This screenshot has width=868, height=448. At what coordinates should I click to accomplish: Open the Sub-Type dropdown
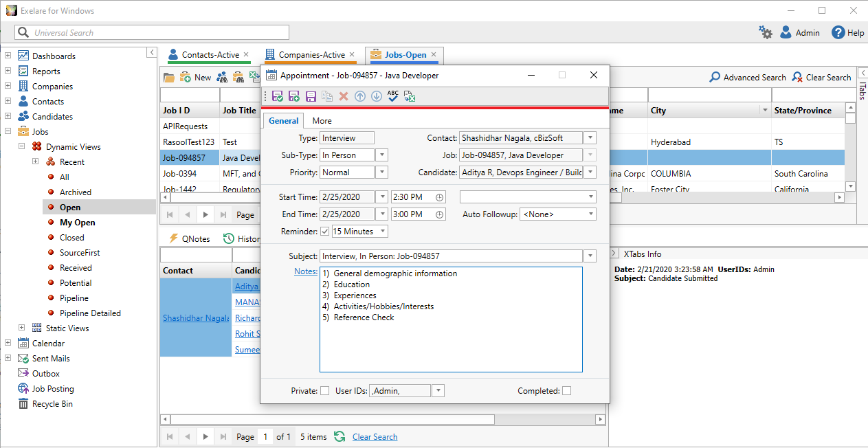382,155
